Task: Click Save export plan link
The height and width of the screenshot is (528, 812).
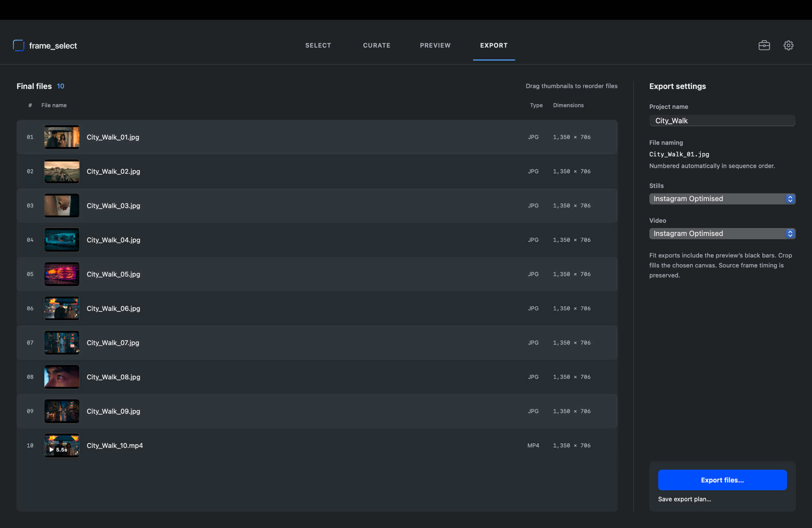Action: (x=684, y=499)
